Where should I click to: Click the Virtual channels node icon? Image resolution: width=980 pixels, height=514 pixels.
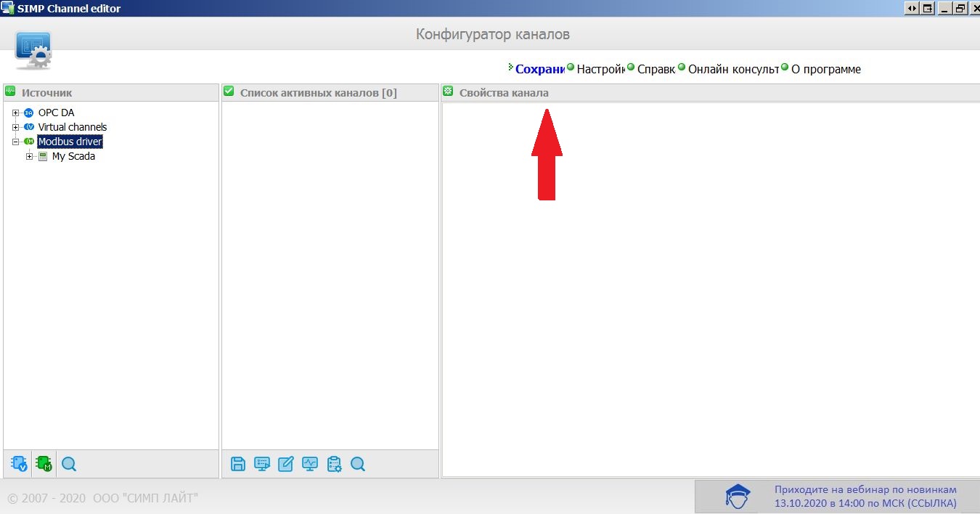pyautogui.click(x=29, y=127)
